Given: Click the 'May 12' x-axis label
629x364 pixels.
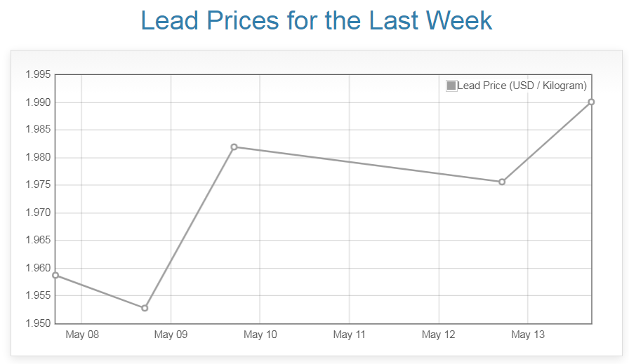Looking at the screenshot, I should coord(439,335).
